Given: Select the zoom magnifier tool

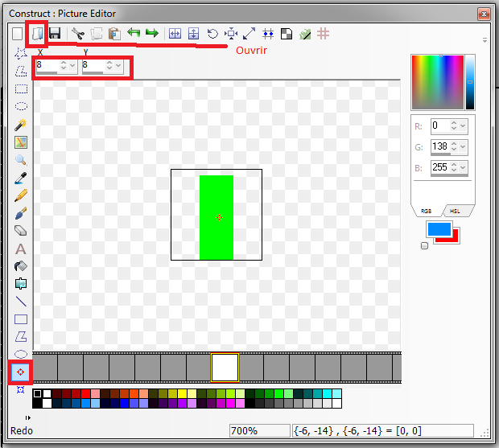Looking at the screenshot, I should pyautogui.click(x=21, y=160).
